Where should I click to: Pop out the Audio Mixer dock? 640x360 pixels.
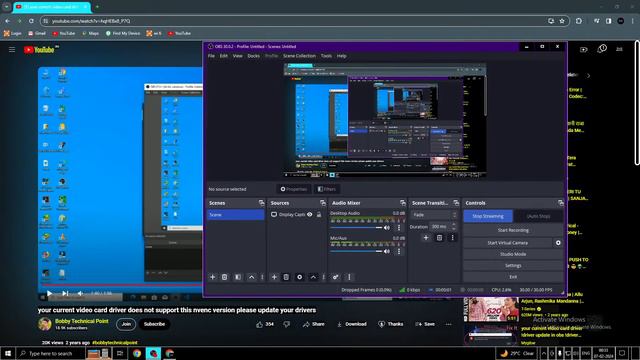tap(403, 203)
